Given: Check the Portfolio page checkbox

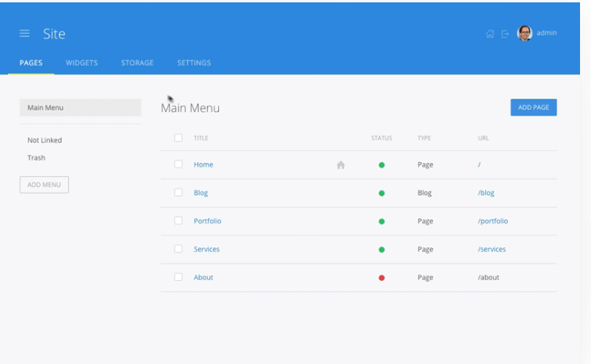Looking at the screenshot, I should pyautogui.click(x=178, y=221).
